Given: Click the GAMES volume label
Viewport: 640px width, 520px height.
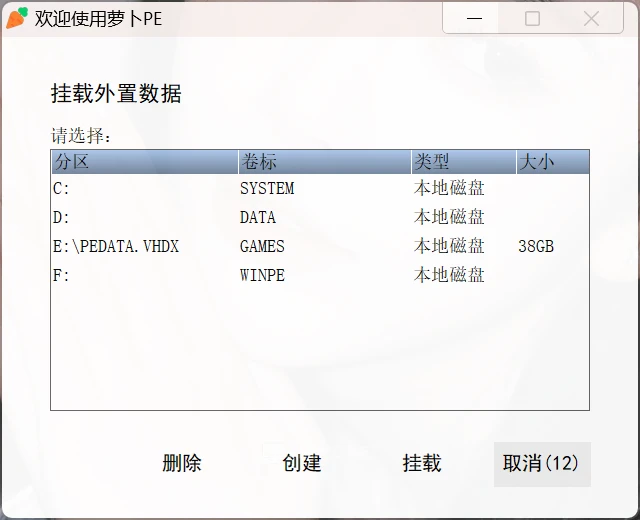Looking at the screenshot, I should (262, 246).
